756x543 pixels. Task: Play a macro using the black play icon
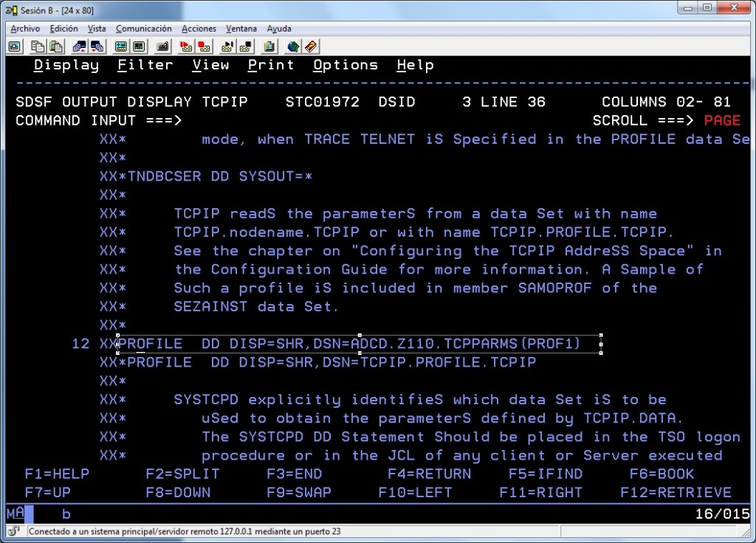[227, 46]
